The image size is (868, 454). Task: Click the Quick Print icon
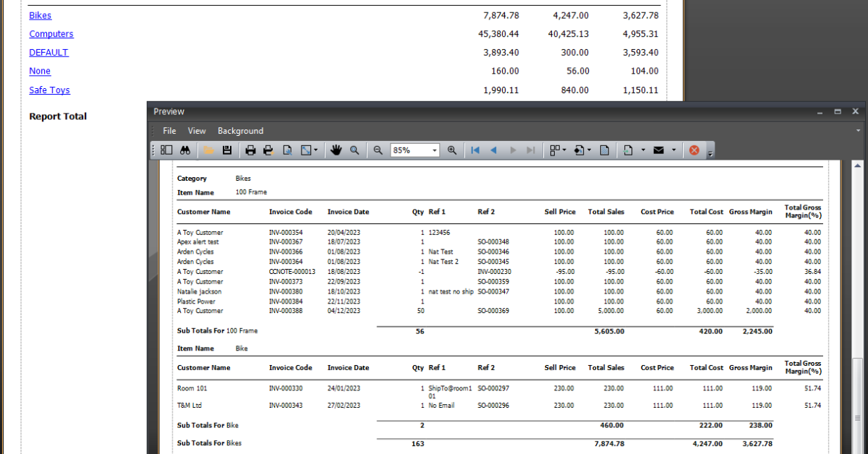pyautogui.click(x=268, y=150)
